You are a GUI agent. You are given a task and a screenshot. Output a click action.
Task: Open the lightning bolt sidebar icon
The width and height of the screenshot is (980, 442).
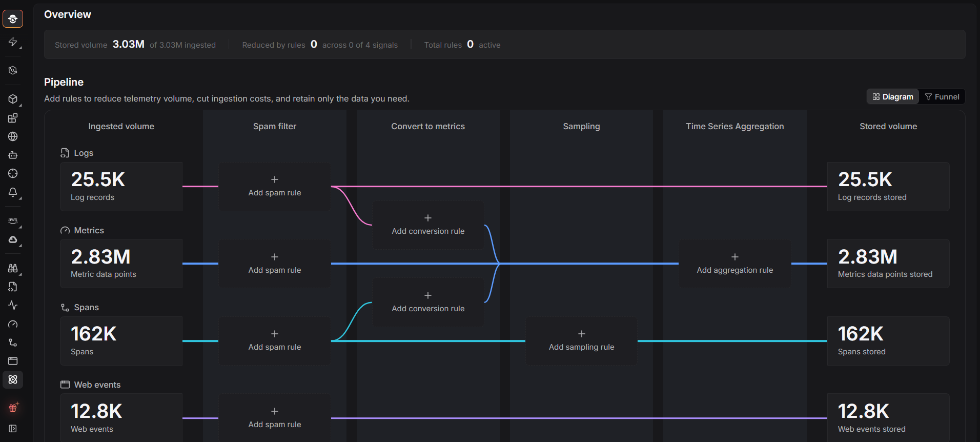(x=13, y=42)
